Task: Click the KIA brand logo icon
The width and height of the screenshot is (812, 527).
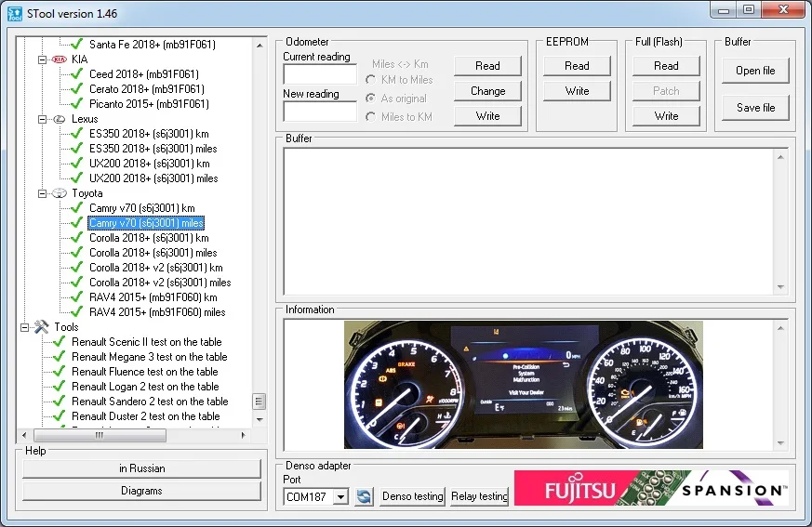Action: click(x=60, y=59)
